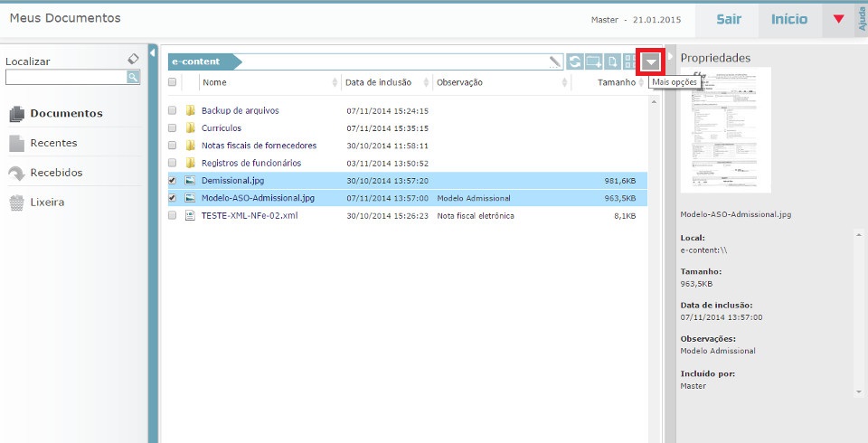Screen dimensions: 868x443
Task: Click the new folder icon
Action: [x=594, y=61]
